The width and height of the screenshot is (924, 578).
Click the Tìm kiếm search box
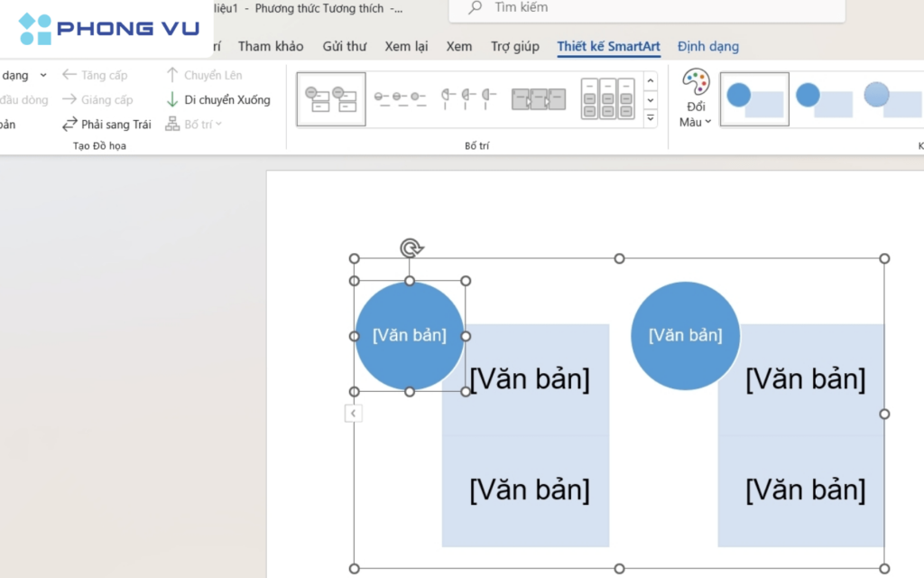point(646,8)
